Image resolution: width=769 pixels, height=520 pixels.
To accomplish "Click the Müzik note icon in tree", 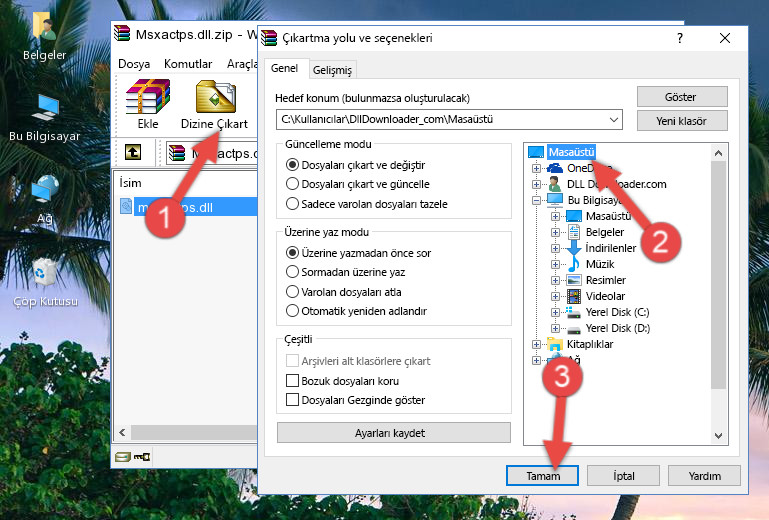I will click(x=573, y=264).
